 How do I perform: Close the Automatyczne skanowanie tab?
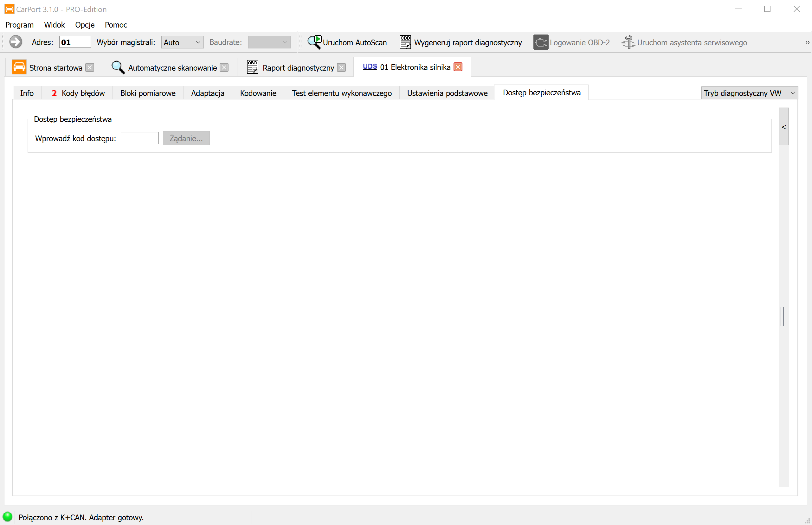click(x=224, y=67)
